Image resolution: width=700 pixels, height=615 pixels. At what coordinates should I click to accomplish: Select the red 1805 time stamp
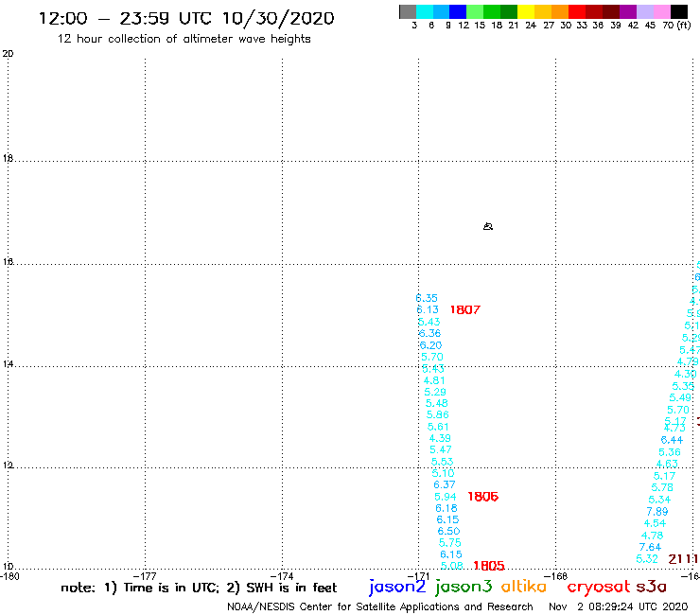pos(489,566)
